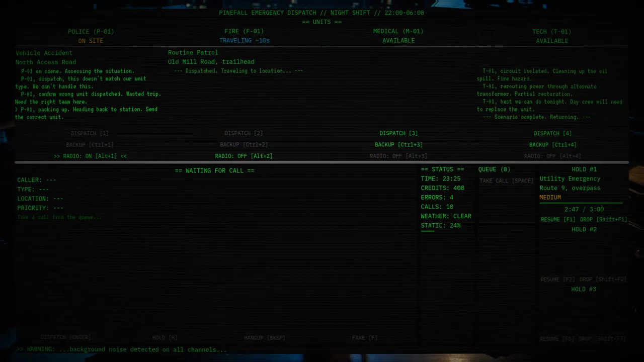Screen dimensions: 644x362
Task: Click the WAITING FOR CALL header
Action: pyautogui.click(x=215, y=171)
